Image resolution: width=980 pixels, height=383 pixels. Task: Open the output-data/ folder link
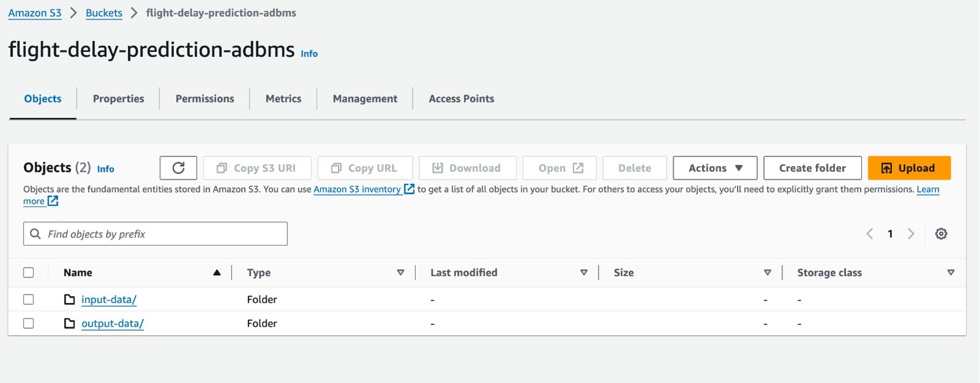point(113,324)
